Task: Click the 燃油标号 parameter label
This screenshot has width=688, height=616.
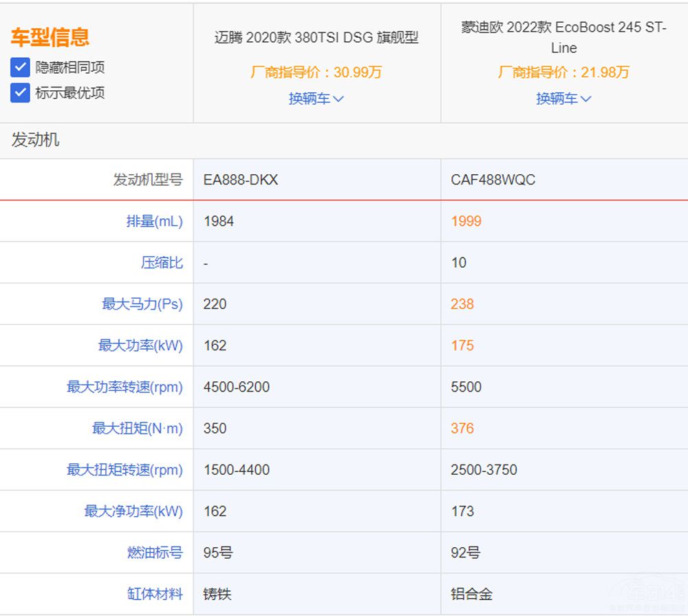Action: (x=155, y=553)
